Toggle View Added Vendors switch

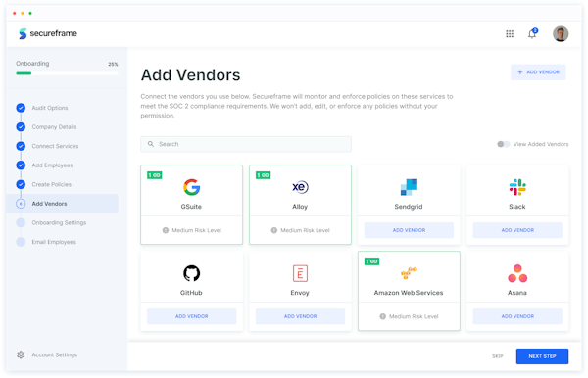tap(503, 144)
